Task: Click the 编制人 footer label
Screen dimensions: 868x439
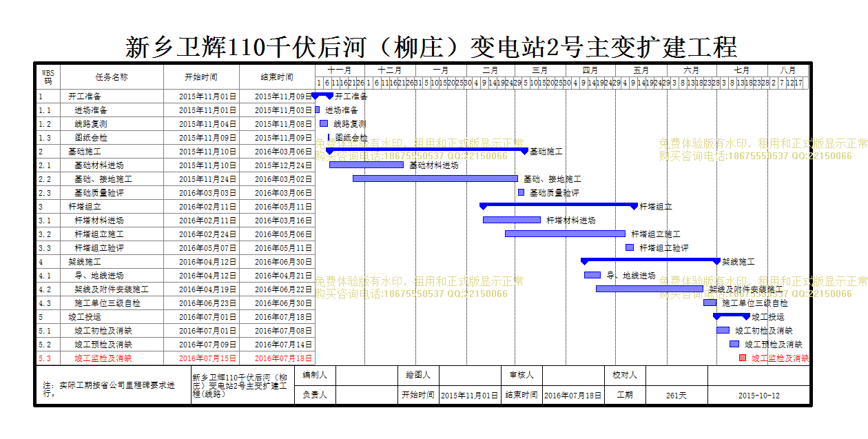Action: point(315,375)
